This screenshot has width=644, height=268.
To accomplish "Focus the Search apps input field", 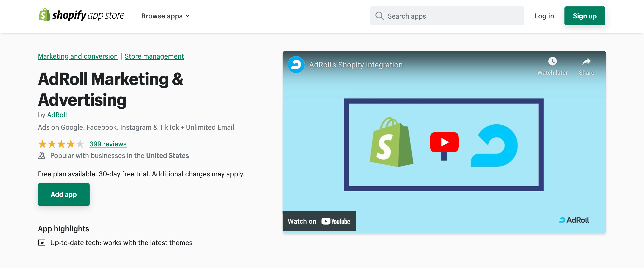I will (447, 16).
